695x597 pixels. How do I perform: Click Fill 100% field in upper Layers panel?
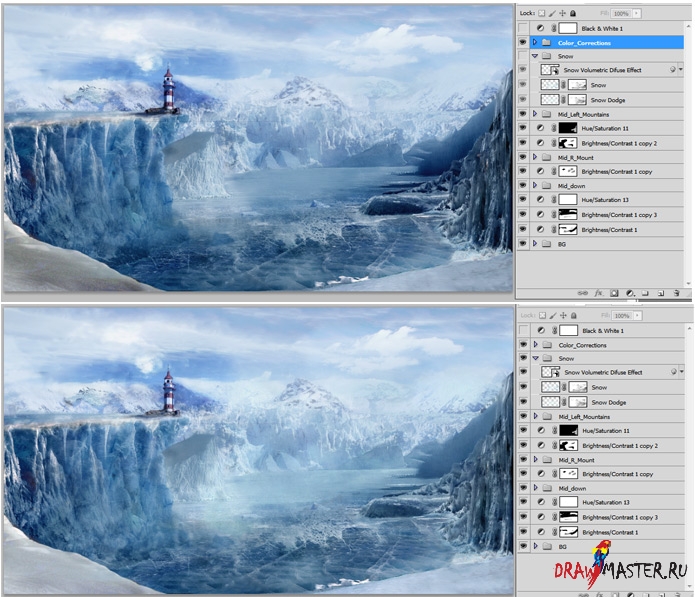(621, 13)
